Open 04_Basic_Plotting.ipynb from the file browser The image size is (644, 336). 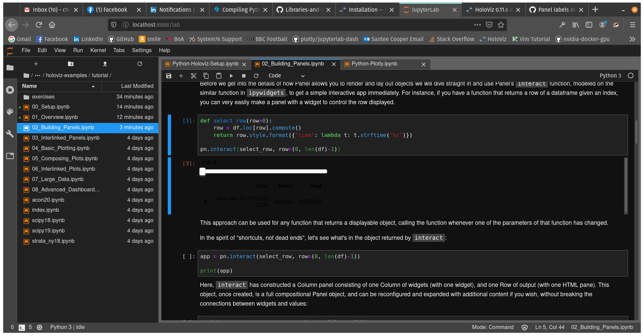coord(61,148)
